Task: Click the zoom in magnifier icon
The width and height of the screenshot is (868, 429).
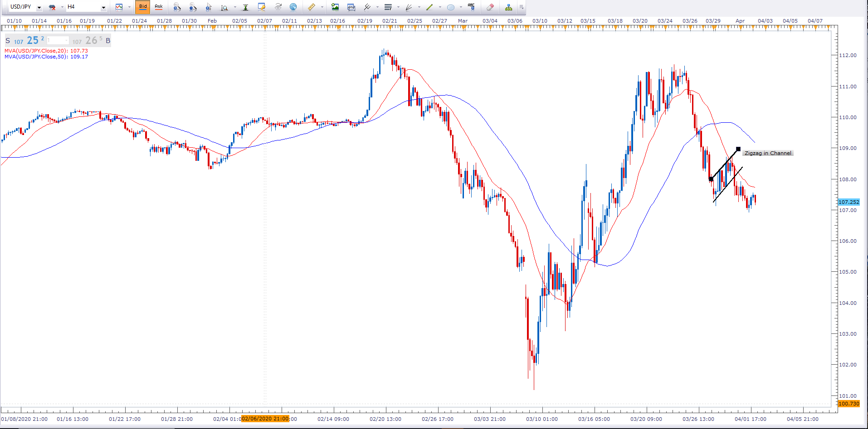Action: [x=177, y=7]
